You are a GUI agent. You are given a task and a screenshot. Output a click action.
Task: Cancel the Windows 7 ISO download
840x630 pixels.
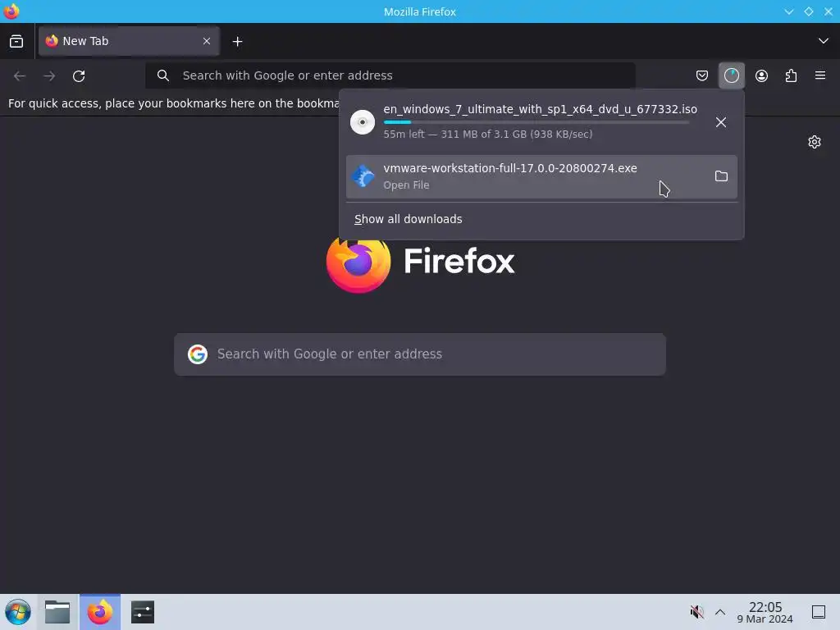click(x=721, y=122)
